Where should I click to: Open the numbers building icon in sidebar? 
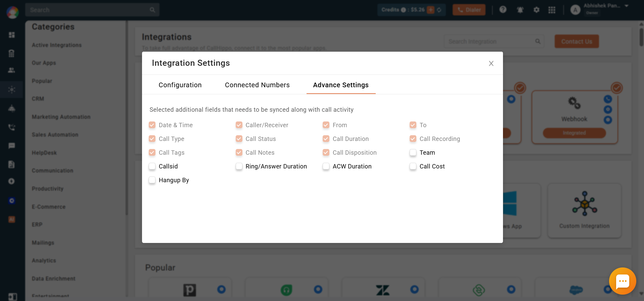pyautogui.click(x=12, y=53)
